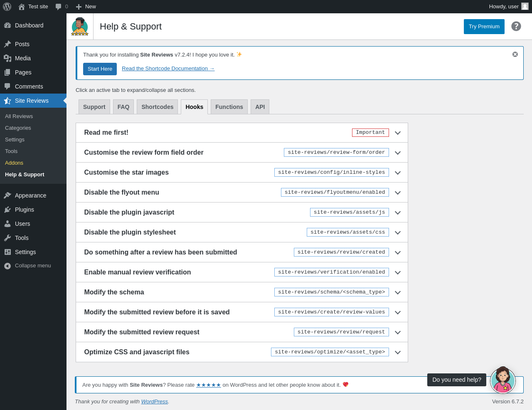Open Site Reviews Tools submenu item
The image size is (532, 410).
click(33, 151)
